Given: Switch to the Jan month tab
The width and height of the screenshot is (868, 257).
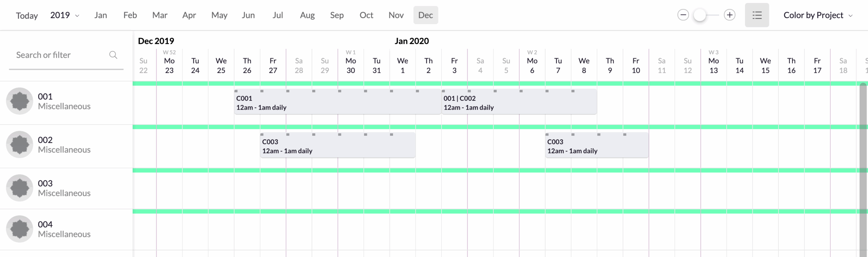Looking at the screenshot, I should click(101, 15).
